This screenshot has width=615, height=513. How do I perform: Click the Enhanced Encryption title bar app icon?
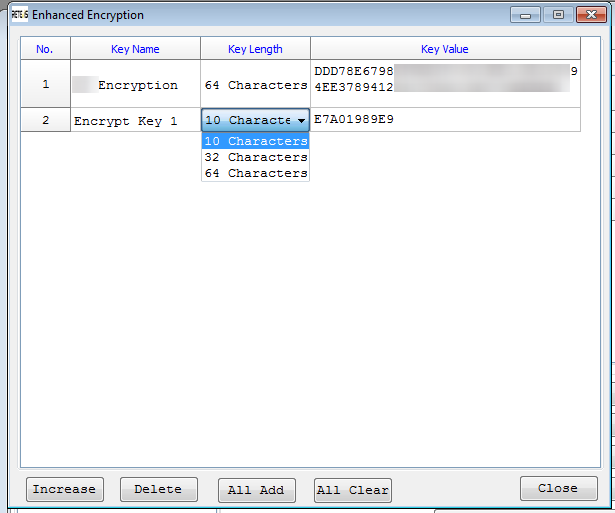tap(18, 15)
